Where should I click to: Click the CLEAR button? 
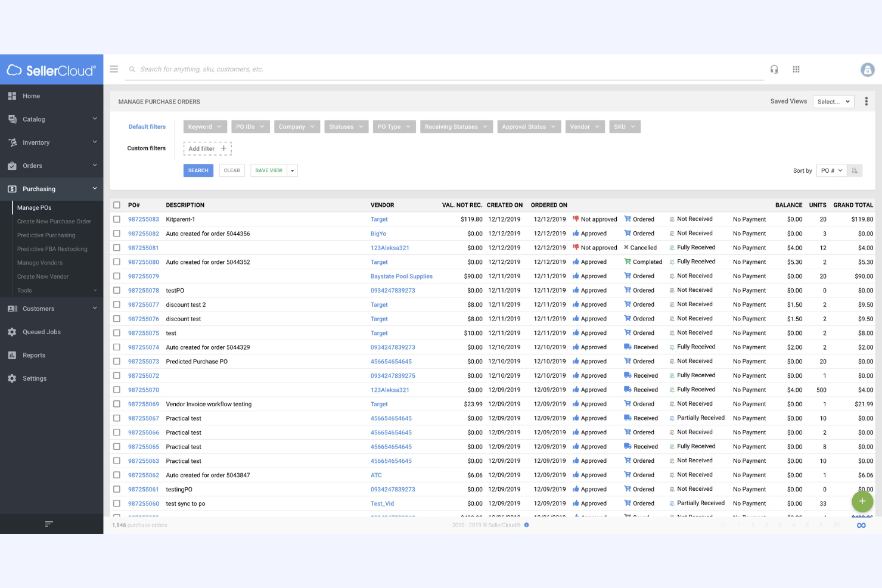[x=232, y=170]
